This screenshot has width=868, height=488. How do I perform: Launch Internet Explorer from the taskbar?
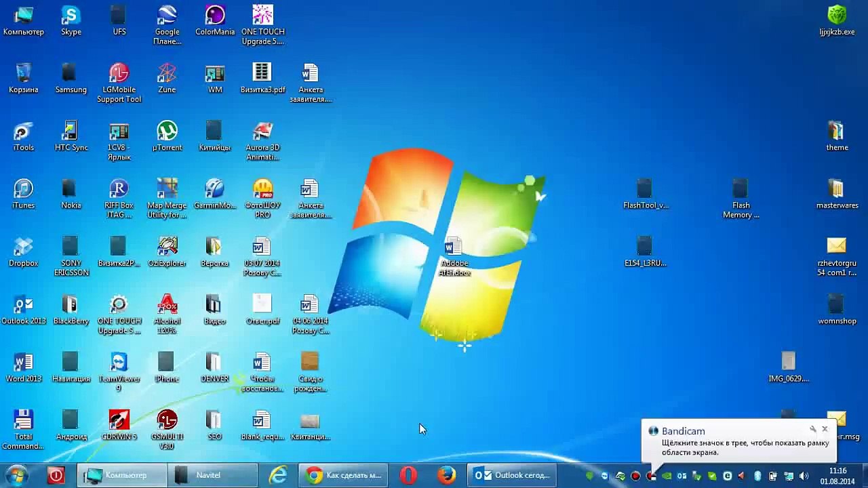click(279, 475)
